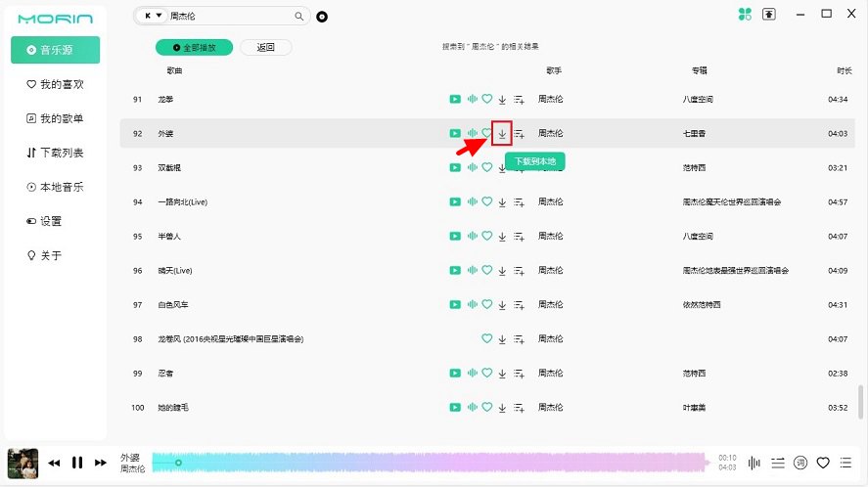Click album name 依然范特西 on row 97

point(702,305)
